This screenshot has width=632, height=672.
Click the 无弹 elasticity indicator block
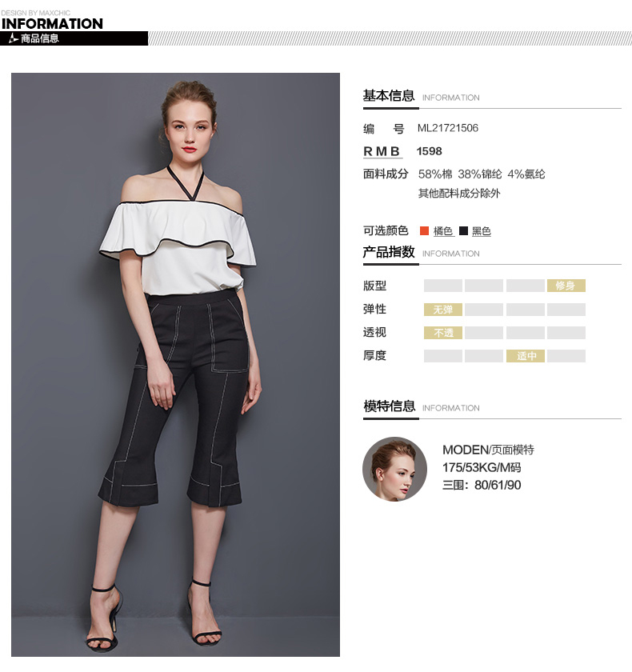[x=443, y=310]
